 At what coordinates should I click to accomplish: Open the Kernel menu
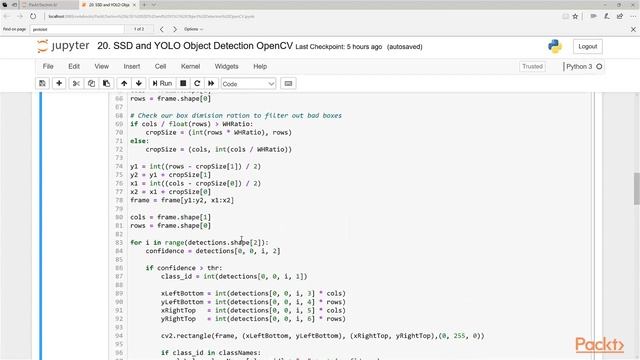point(190,66)
